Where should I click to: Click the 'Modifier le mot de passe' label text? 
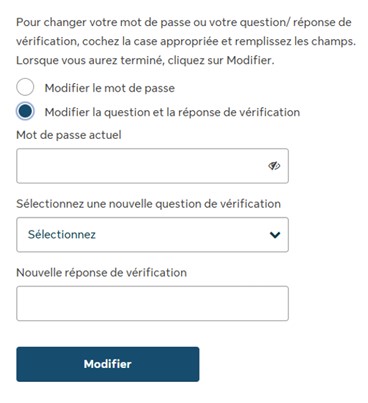tap(110, 88)
